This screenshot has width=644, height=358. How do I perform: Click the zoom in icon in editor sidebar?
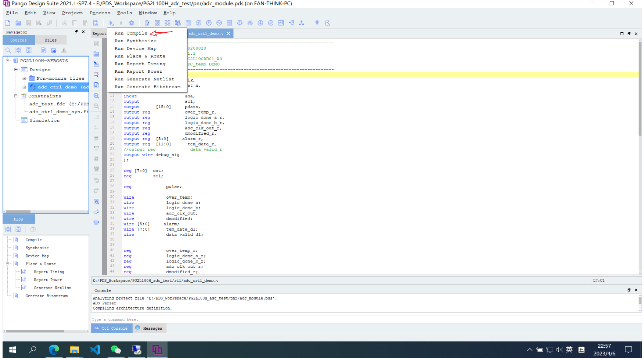pyautogui.click(x=96, y=96)
